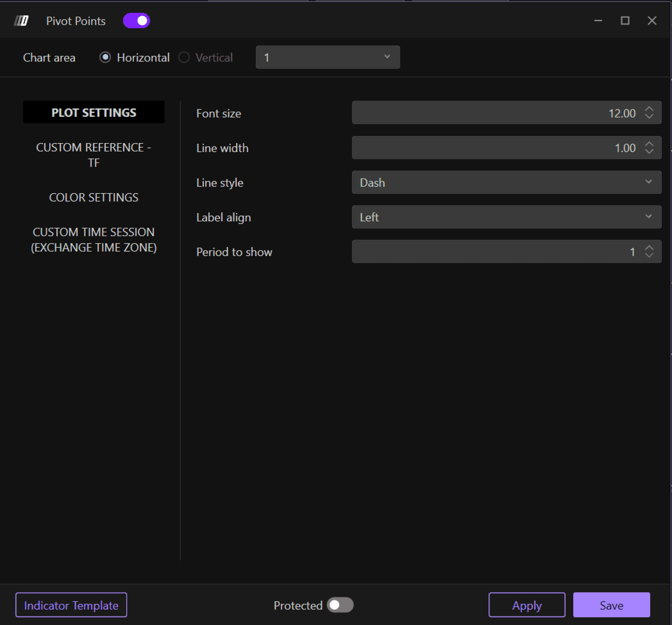Select the Vertical chart area option
672x625 pixels.
pos(184,57)
